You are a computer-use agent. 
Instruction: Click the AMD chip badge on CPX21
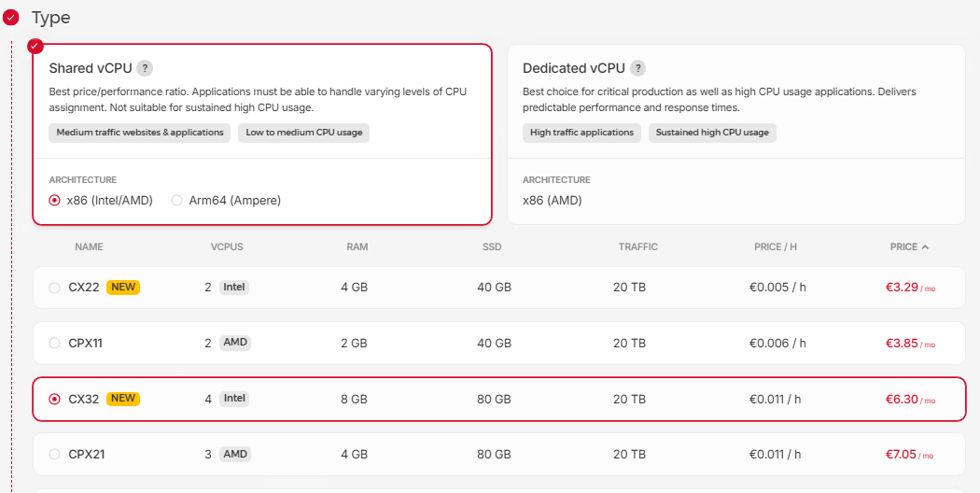235,455
